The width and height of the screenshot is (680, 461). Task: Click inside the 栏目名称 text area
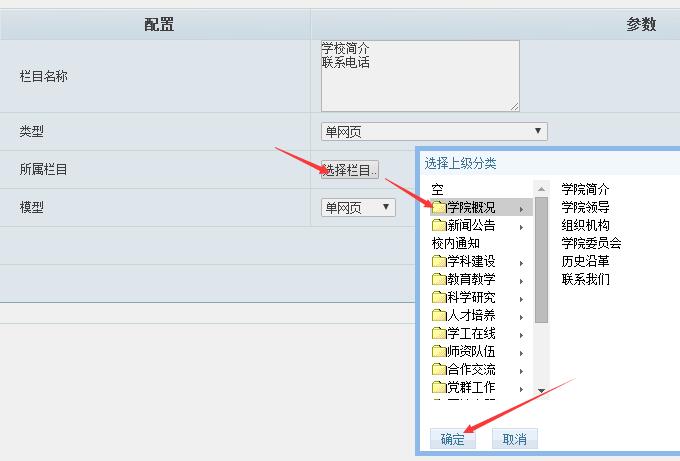coord(420,76)
